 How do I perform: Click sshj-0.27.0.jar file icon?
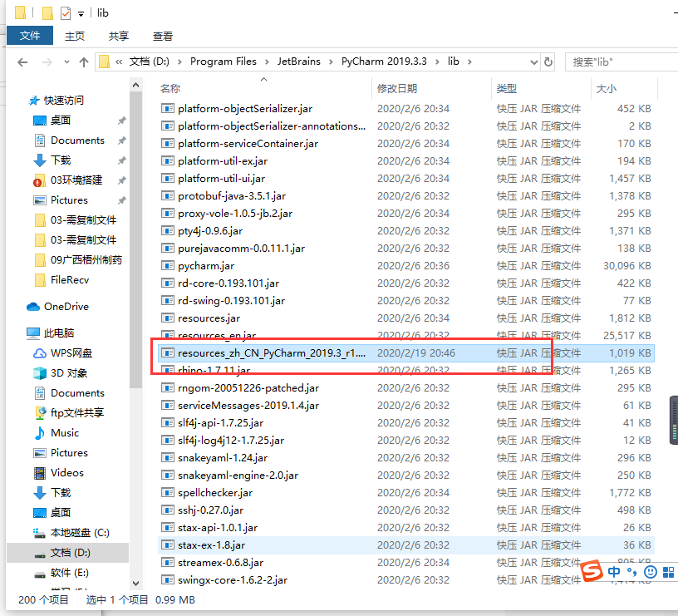(167, 510)
